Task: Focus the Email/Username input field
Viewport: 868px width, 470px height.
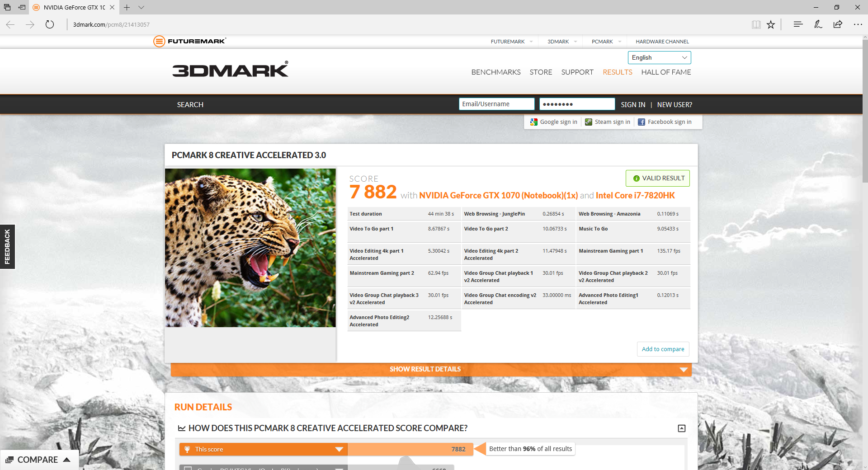Action: tap(496, 104)
